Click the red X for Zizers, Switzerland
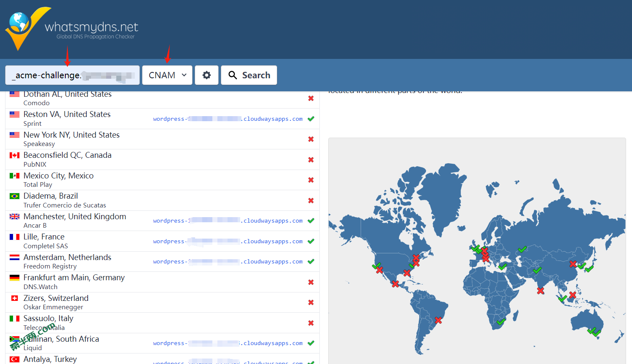The image size is (632, 364). [x=311, y=302]
